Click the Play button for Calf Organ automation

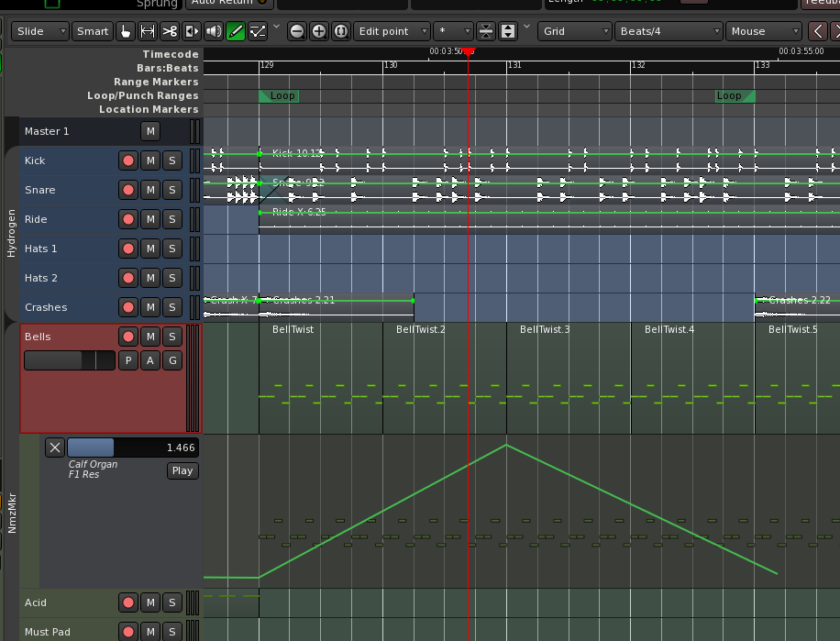pos(182,470)
